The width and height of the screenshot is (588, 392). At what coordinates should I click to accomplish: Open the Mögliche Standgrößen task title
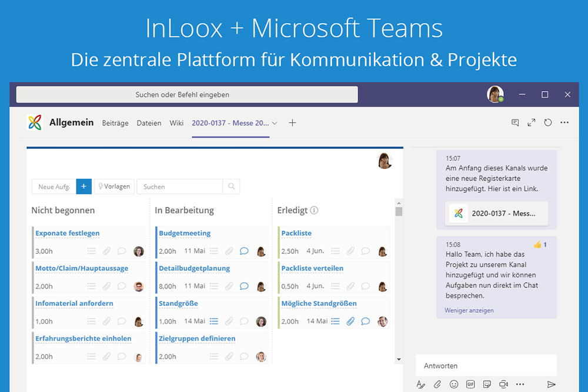(x=319, y=304)
